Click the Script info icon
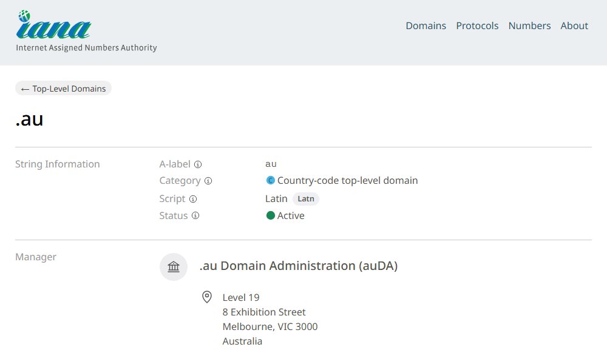This screenshot has height=364, width=607. coord(193,199)
